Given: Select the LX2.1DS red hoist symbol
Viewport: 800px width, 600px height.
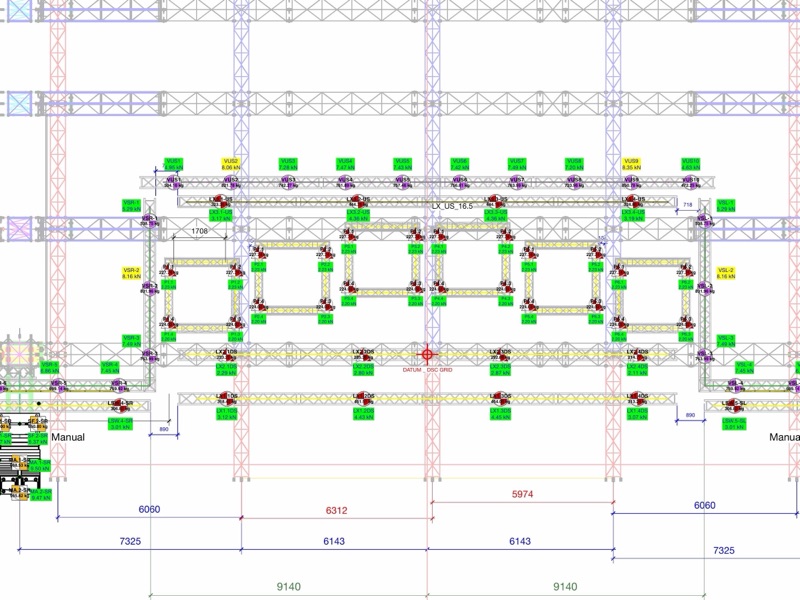Looking at the screenshot, I should pos(226,354).
